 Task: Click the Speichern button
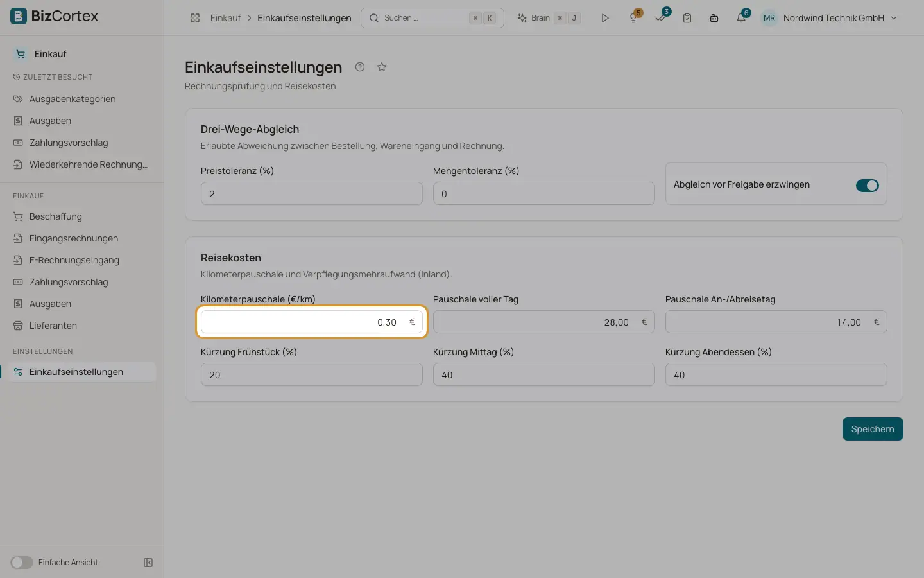pyautogui.click(x=873, y=429)
